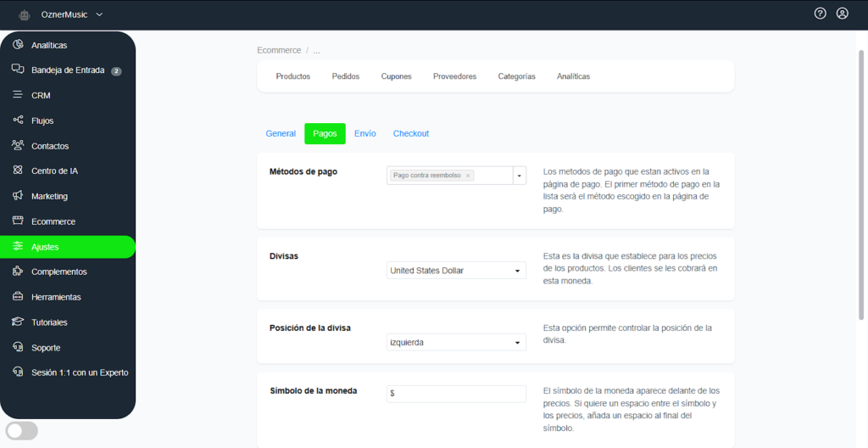
Task: Open the Ecommerce store icon
Action: coord(18,221)
